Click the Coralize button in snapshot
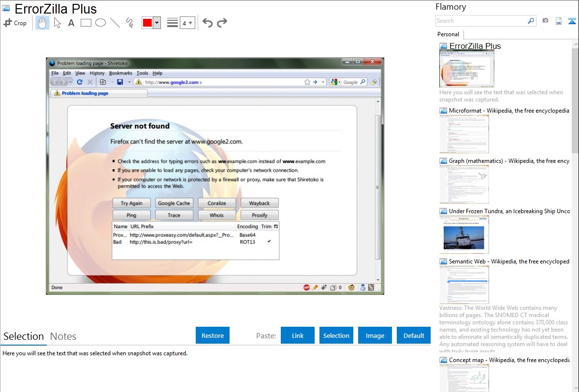 pos(217,203)
